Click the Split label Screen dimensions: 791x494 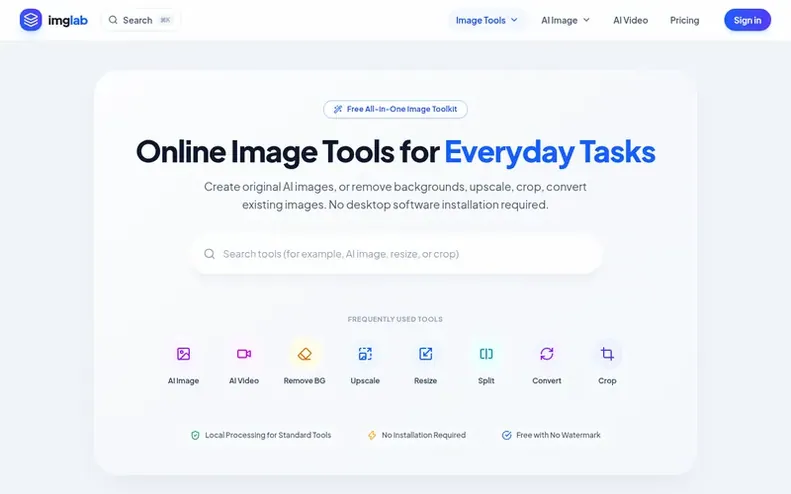click(486, 381)
